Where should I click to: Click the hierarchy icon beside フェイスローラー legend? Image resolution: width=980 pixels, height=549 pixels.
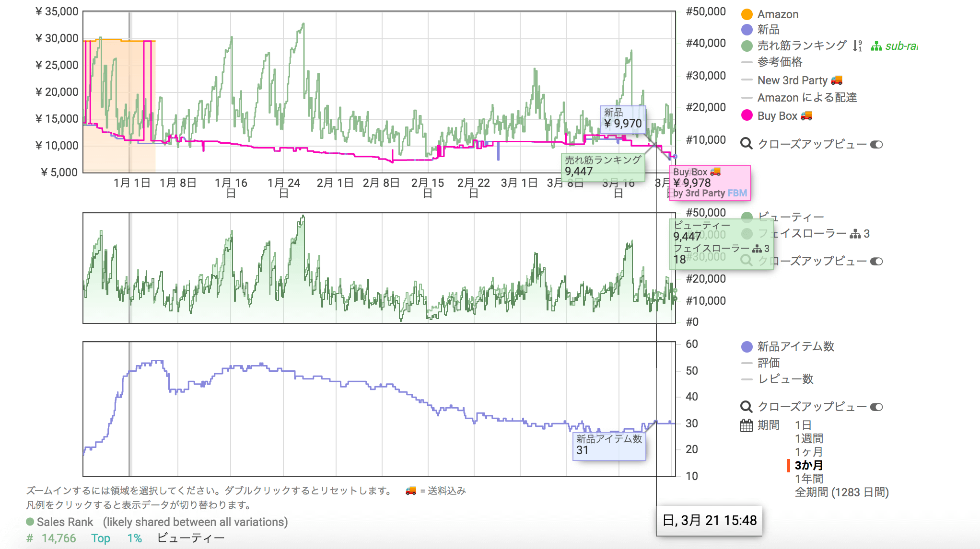pyautogui.click(x=855, y=234)
